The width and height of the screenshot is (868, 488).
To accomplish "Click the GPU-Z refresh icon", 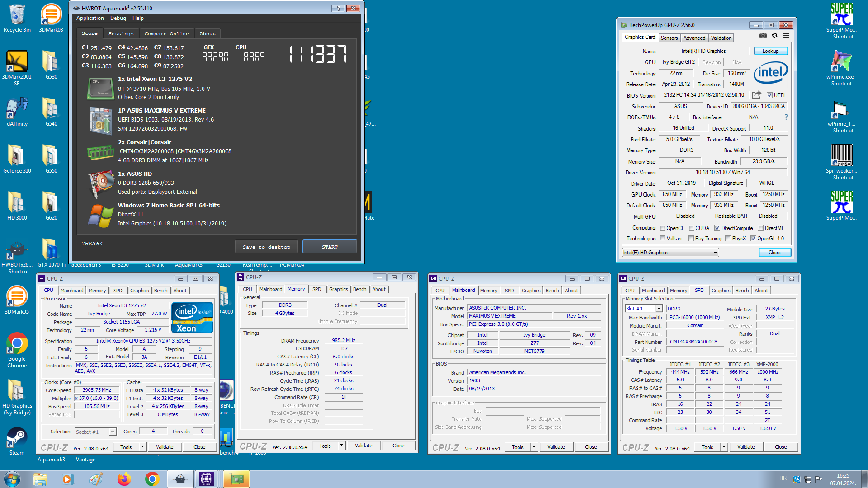I will tap(774, 35).
